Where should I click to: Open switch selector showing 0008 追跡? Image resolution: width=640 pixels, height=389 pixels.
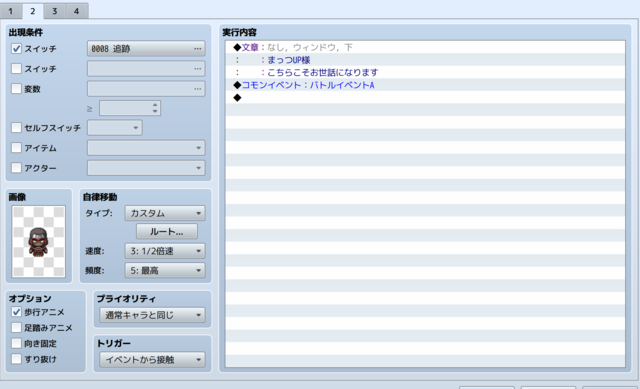click(146, 49)
